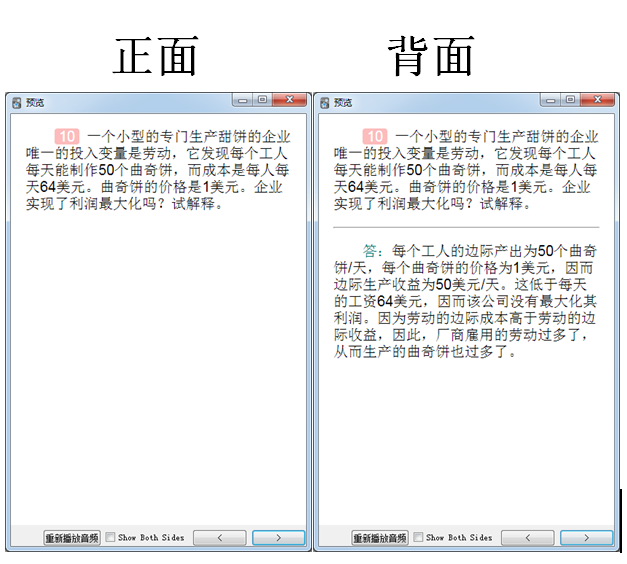627x564 pixels.
Task: Click the '实现了利润最大化吗？试解释。' line on front card
Action: tap(124, 204)
